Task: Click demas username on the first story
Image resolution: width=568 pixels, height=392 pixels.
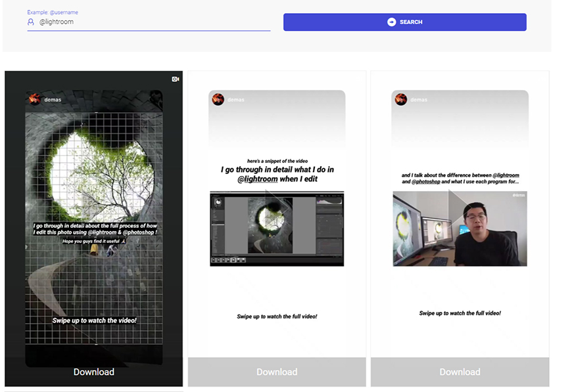Action: point(53,100)
